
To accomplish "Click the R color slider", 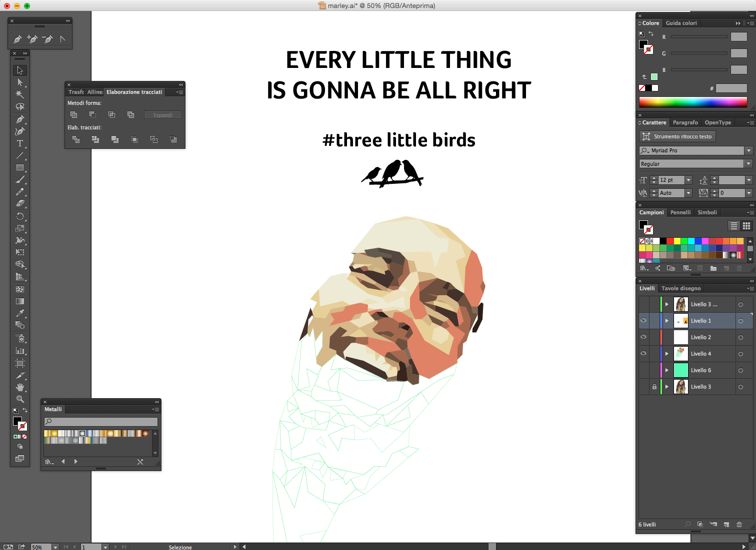I will (699, 37).
